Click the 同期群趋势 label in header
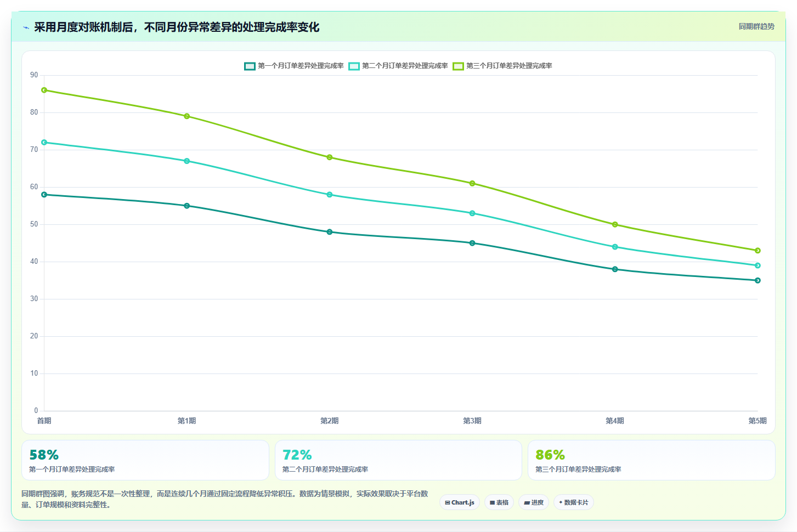 coord(756,26)
